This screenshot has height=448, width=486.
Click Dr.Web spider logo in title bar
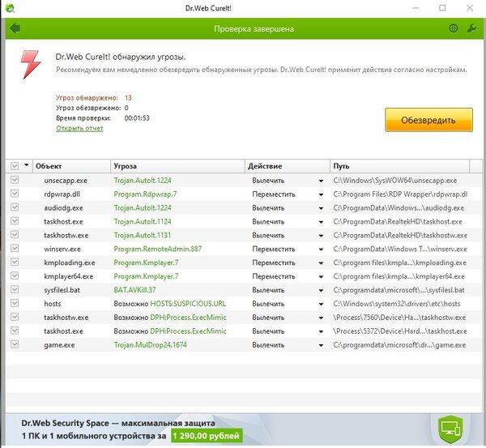tap(9, 8)
